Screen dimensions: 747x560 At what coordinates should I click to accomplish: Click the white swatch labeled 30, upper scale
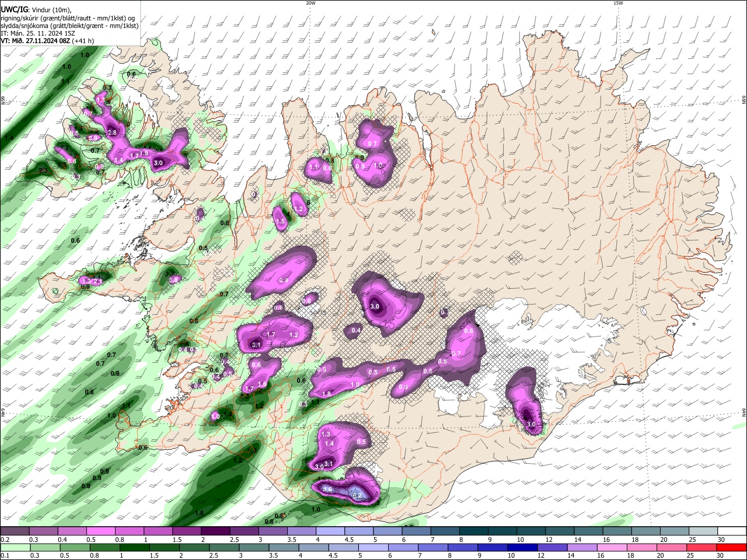pyautogui.click(x=732, y=531)
